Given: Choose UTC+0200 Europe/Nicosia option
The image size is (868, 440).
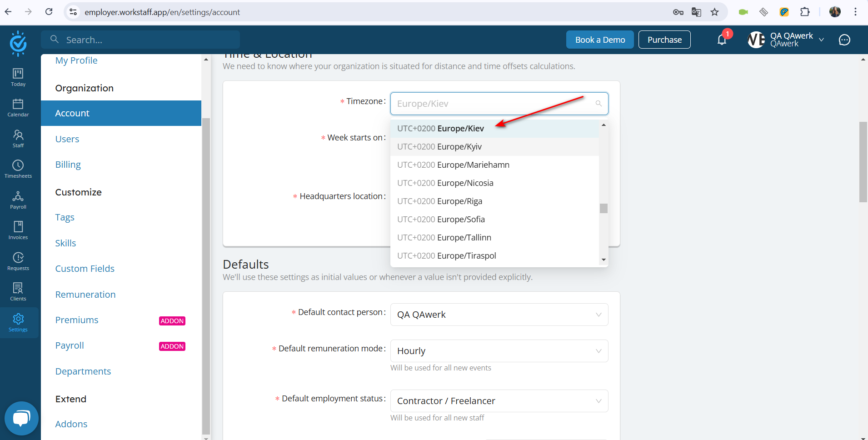Looking at the screenshot, I should pos(494,183).
